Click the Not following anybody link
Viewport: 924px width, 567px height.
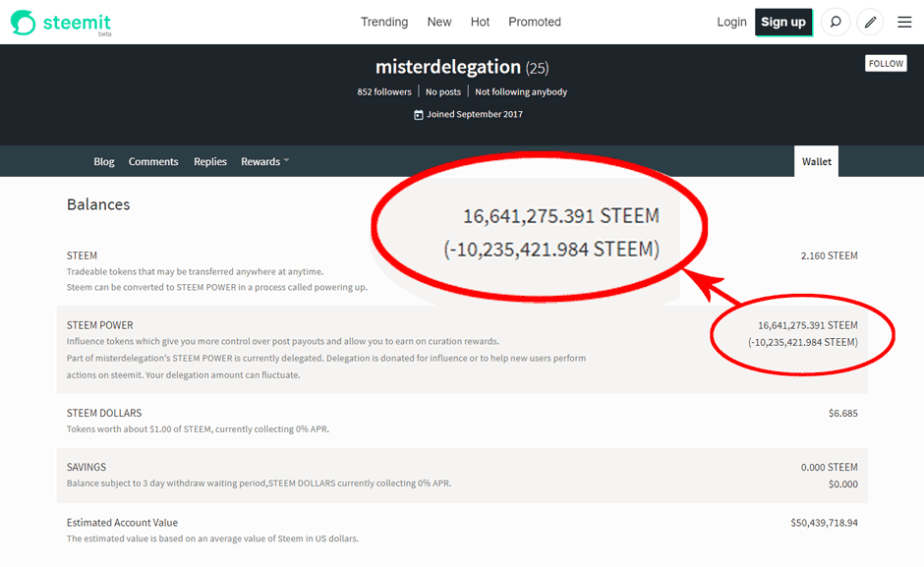pyautogui.click(x=521, y=92)
